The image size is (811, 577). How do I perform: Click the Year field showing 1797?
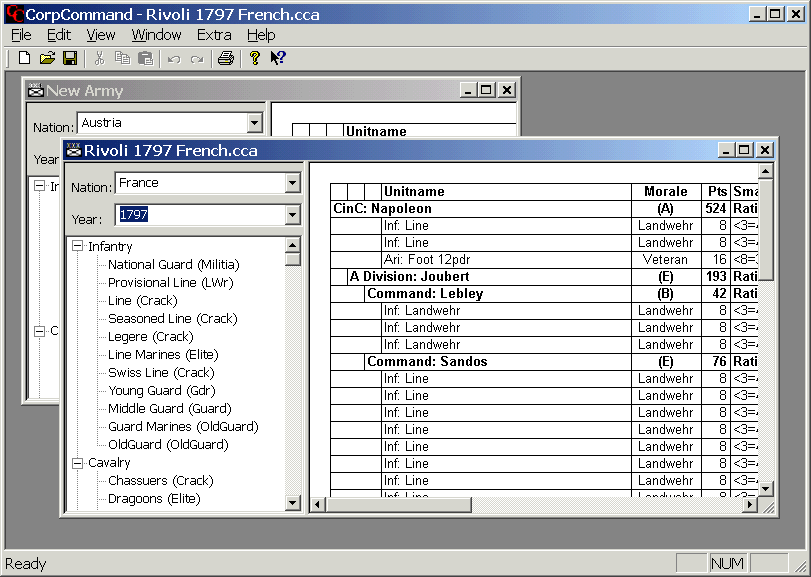(x=199, y=215)
